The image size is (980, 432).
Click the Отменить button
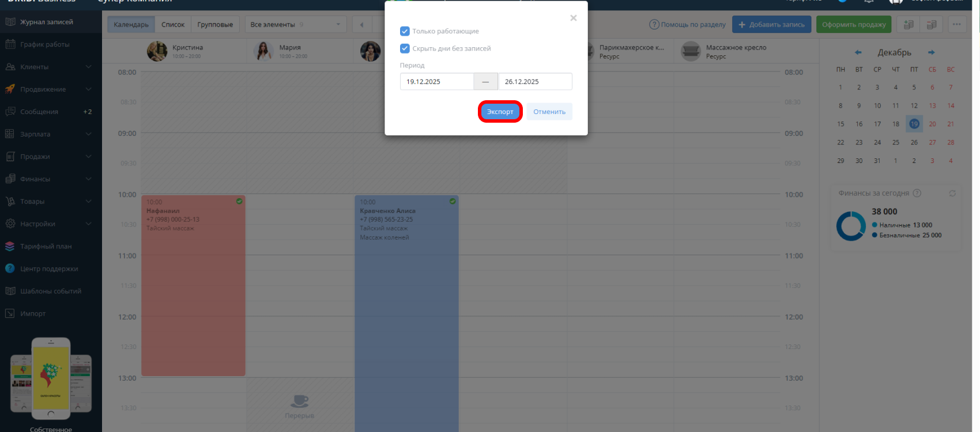[x=549, y=112]
